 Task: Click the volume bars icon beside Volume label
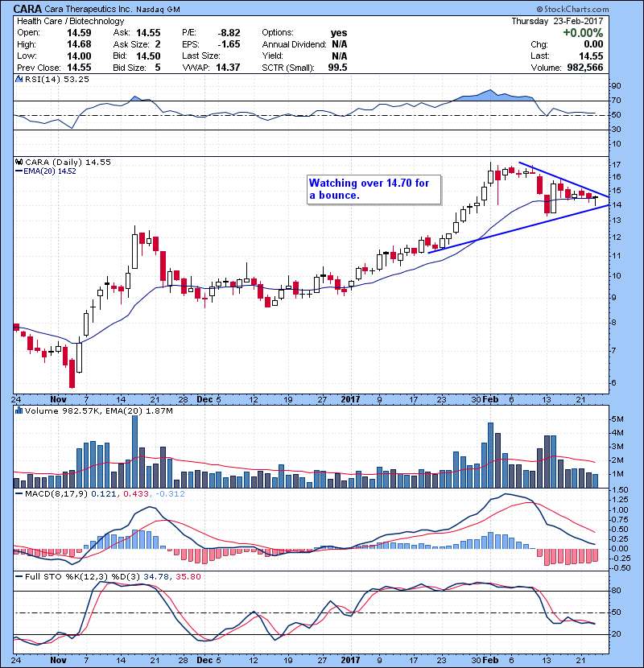[19, 410]
